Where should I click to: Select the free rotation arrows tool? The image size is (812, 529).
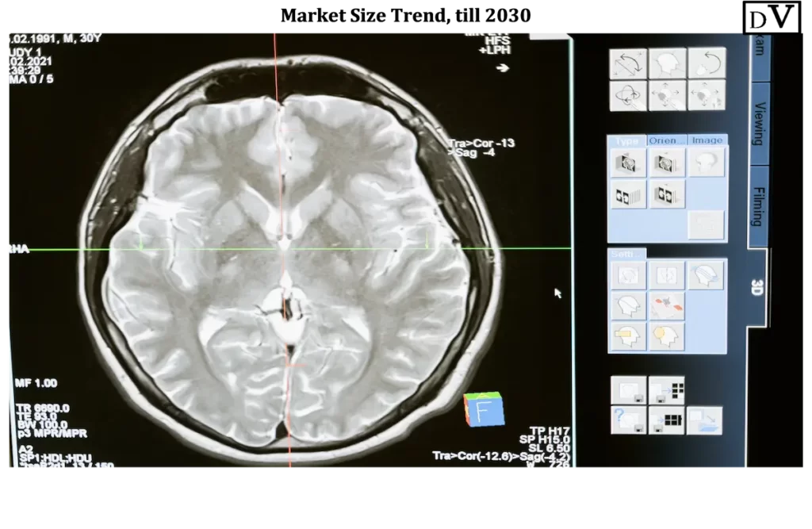click(x=628, y=63)
